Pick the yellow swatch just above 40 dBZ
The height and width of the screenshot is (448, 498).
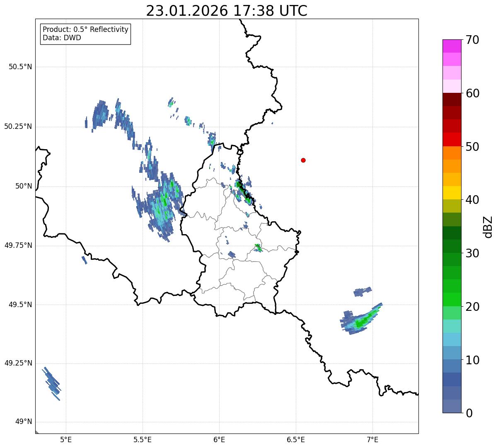point(452,193)
